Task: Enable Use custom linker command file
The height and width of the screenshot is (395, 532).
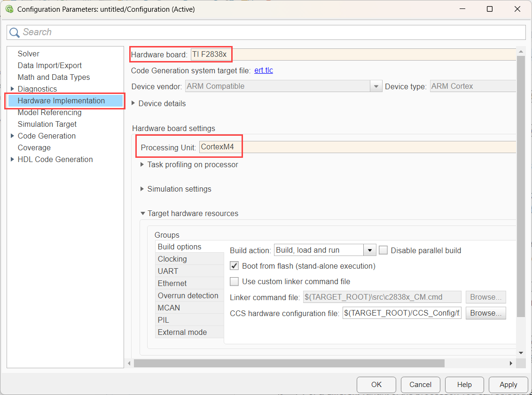Action: [234, 281]
